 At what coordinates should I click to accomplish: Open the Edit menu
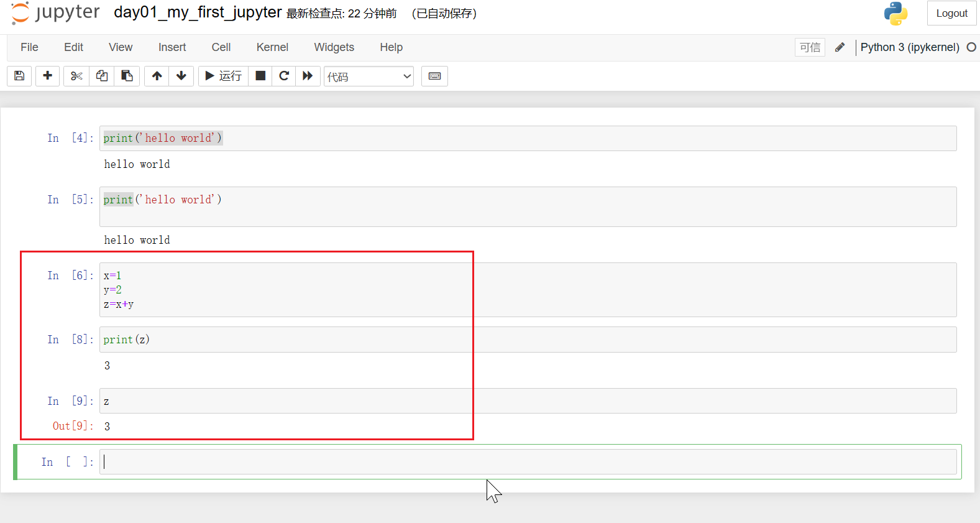click(x=73, y=47)
